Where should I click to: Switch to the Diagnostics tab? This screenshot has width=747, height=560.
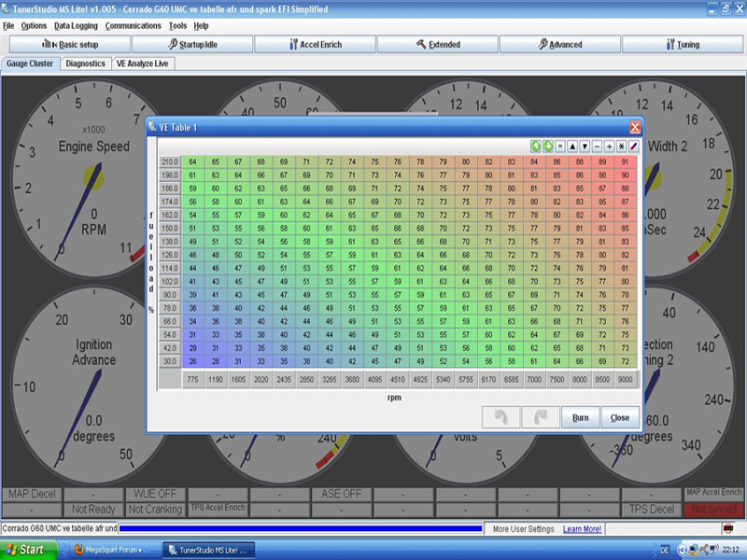point(85,63)
